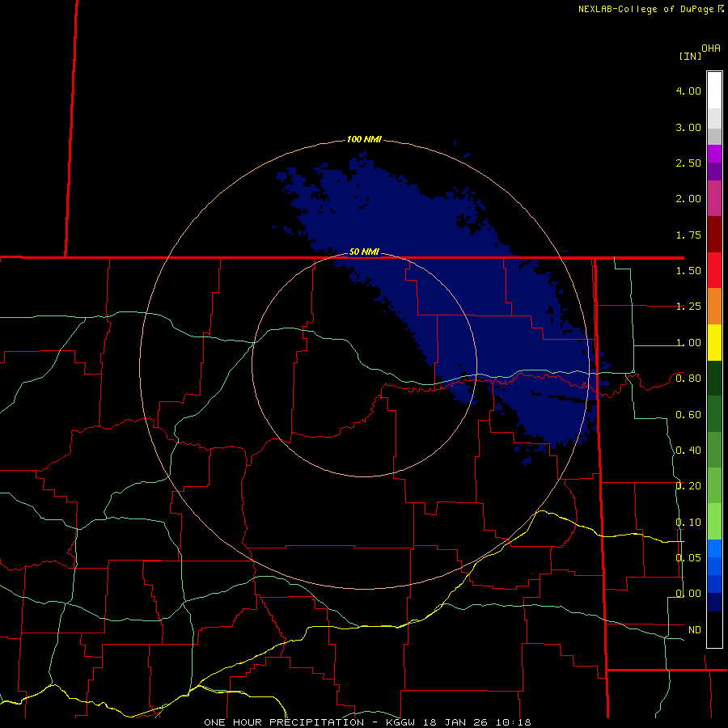Viewport: 728px width, 728px height.
Task: Click the 4.00 legend value
Action: [688, 91]
